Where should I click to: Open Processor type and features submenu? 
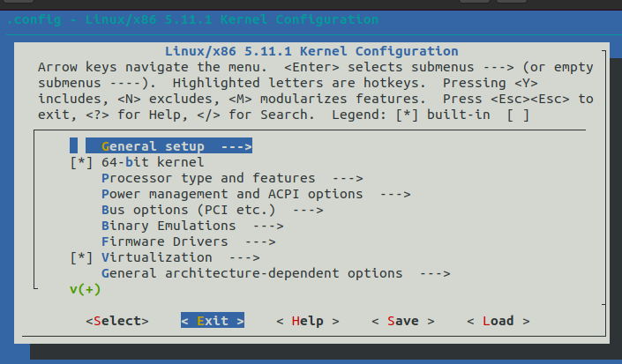[232, 178]
